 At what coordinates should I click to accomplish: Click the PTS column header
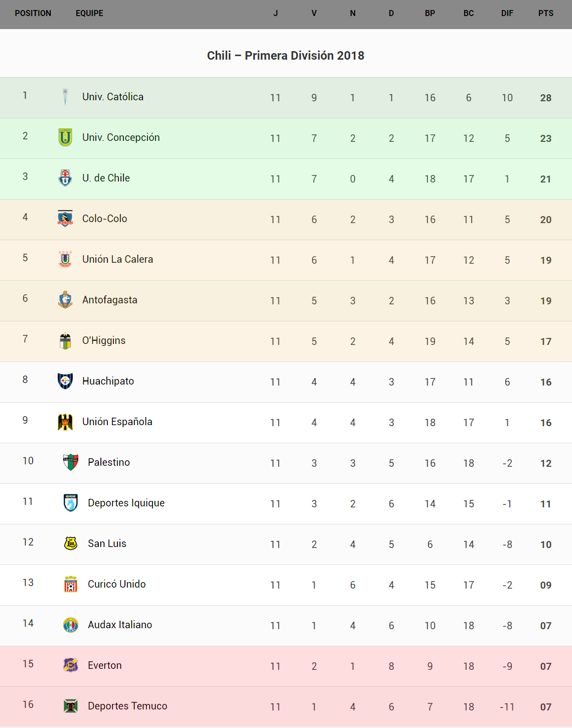coord(546,14)
